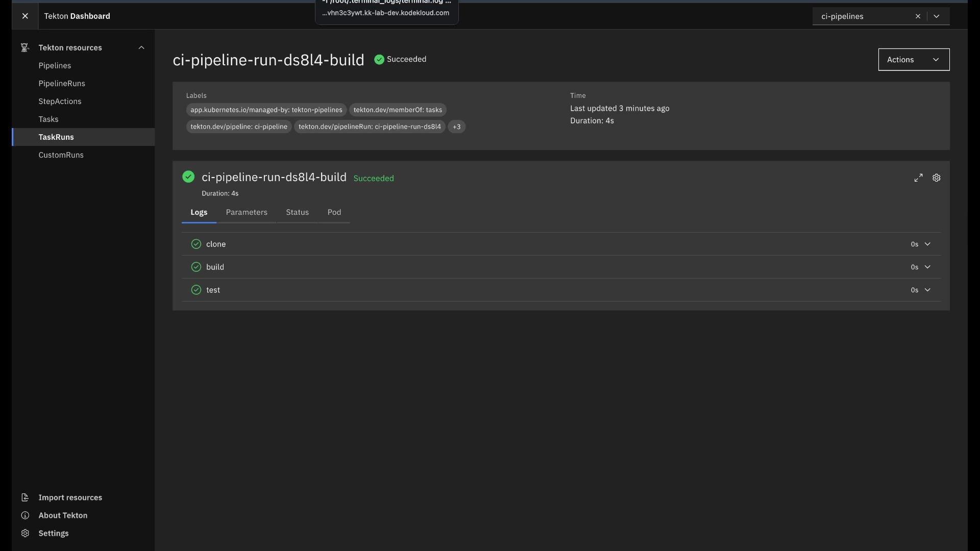Click the 'Last updated 3 minutes ago' text
Screen dimensions: 980x551
coord(620,108)
